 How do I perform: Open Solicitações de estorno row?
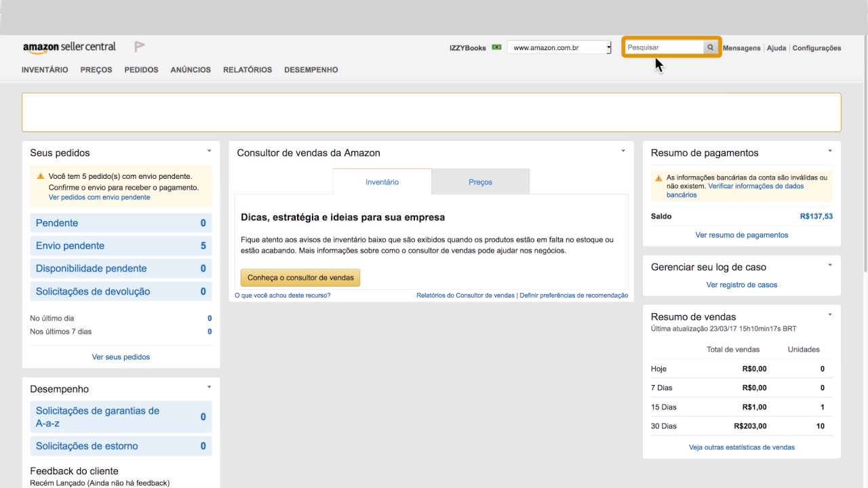(121, 446)
